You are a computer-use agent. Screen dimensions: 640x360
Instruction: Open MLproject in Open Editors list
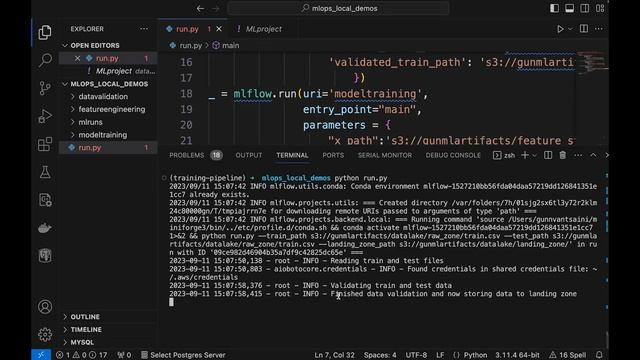click(x=113, y=71)
